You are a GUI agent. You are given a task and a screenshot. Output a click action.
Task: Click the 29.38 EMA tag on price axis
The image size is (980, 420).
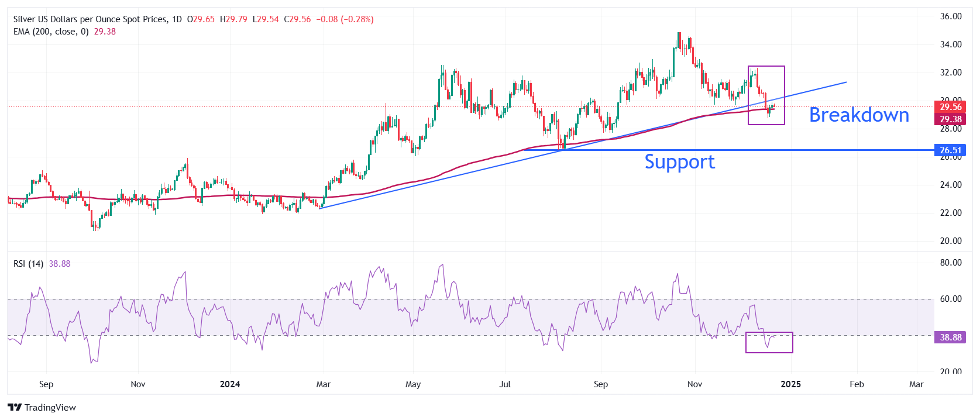[950, 119]
